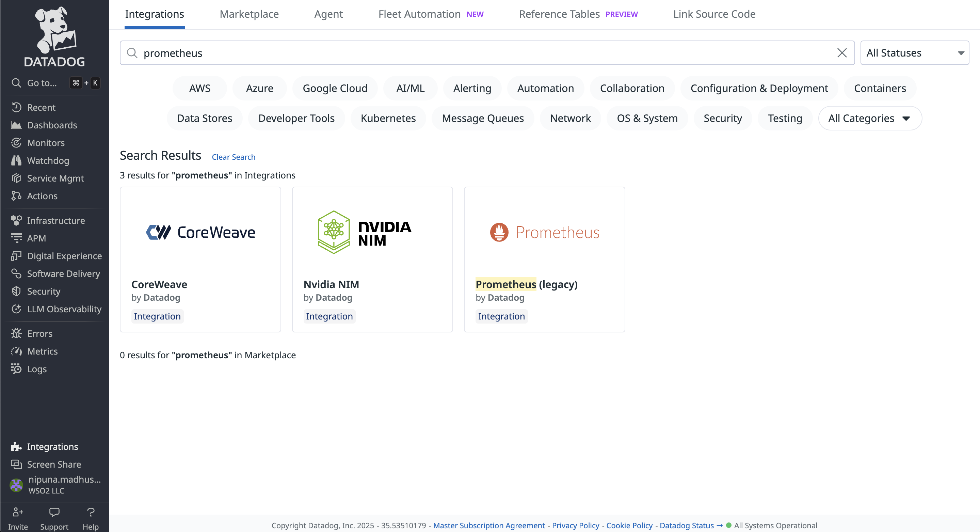Open Metrics icon in sidebar
This screenshot has height=532, width=980.
16,351
